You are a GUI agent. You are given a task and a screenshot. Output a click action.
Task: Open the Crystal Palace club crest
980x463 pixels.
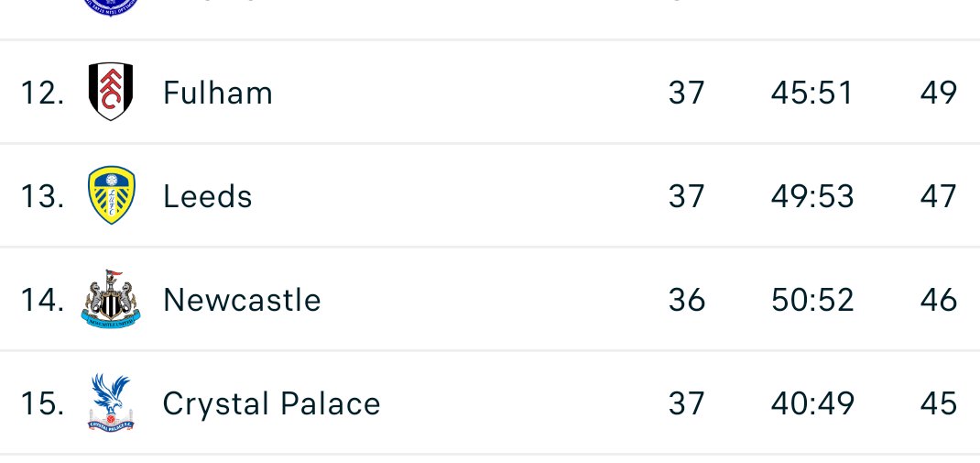coord(111,402)
